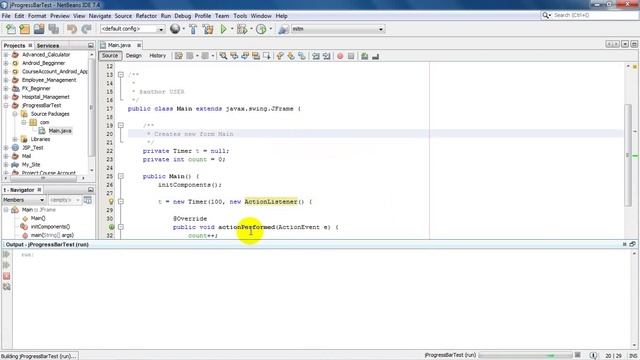Open the Profile Project dropdown arrow
640x360 pixels.
(x=270, y=29)
